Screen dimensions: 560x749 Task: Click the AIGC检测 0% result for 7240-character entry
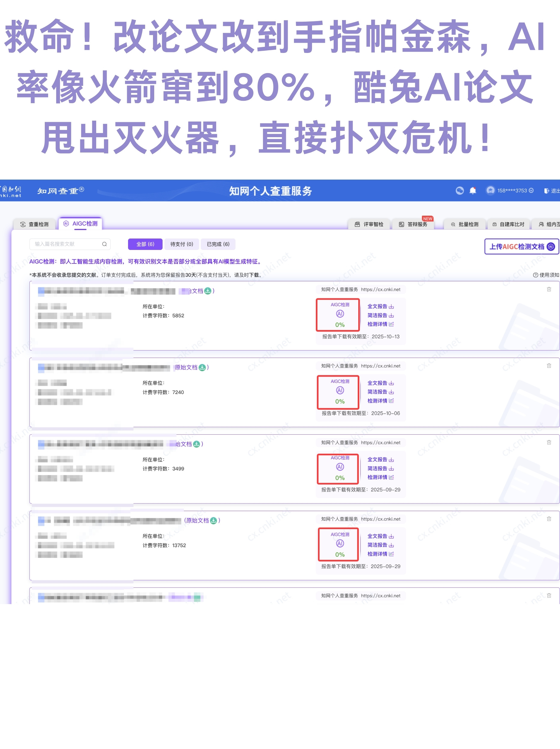[x=338, y=392]
